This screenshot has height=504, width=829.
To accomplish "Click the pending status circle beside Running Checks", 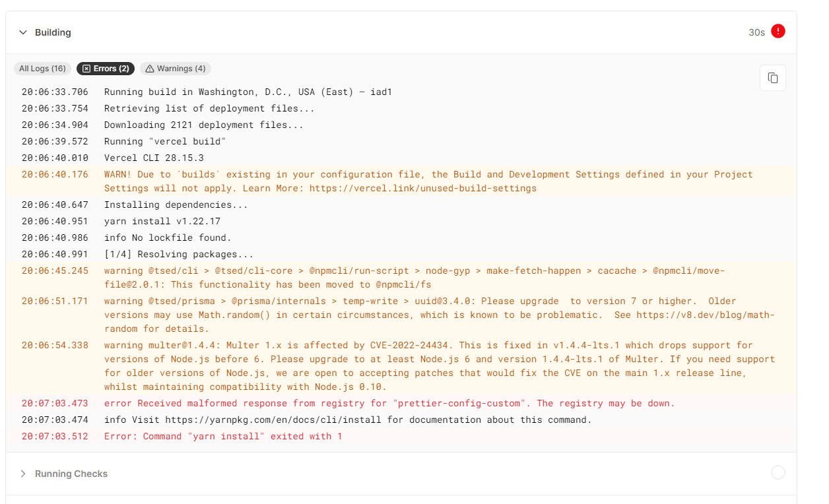I will tap(778, 472).
